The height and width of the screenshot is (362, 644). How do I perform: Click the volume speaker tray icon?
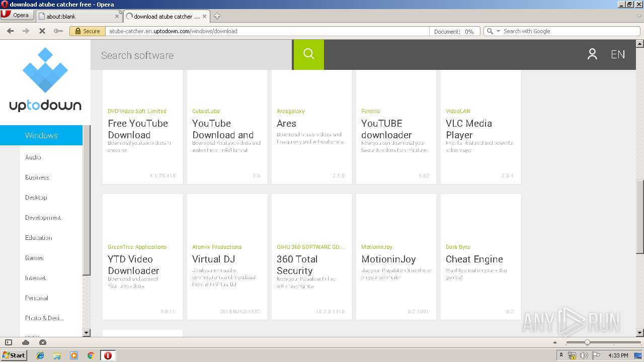click(584, 355)
